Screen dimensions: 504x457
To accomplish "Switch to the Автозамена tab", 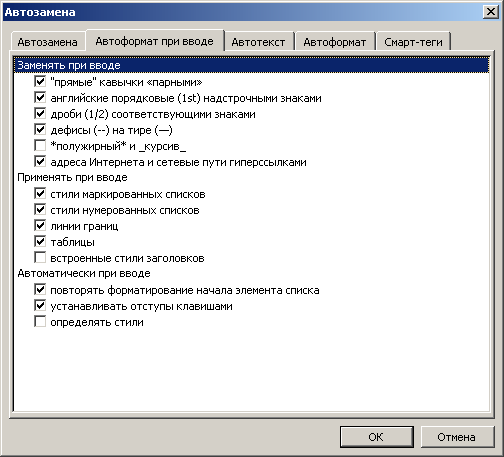I will point(47,42).
